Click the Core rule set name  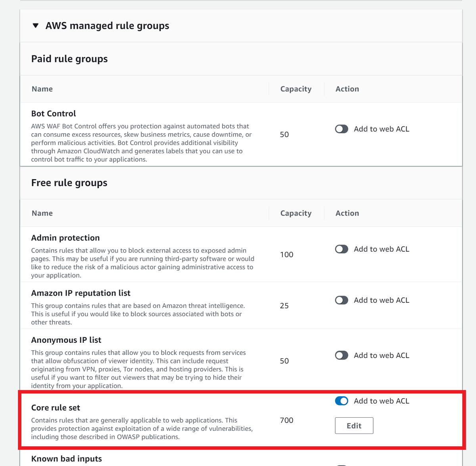tap(56, 408)
